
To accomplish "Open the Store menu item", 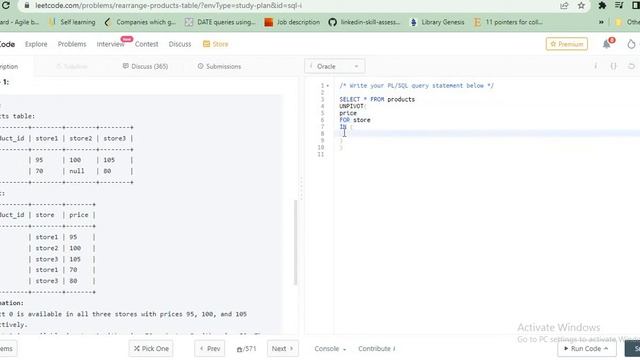I will (x=216, y=44).
